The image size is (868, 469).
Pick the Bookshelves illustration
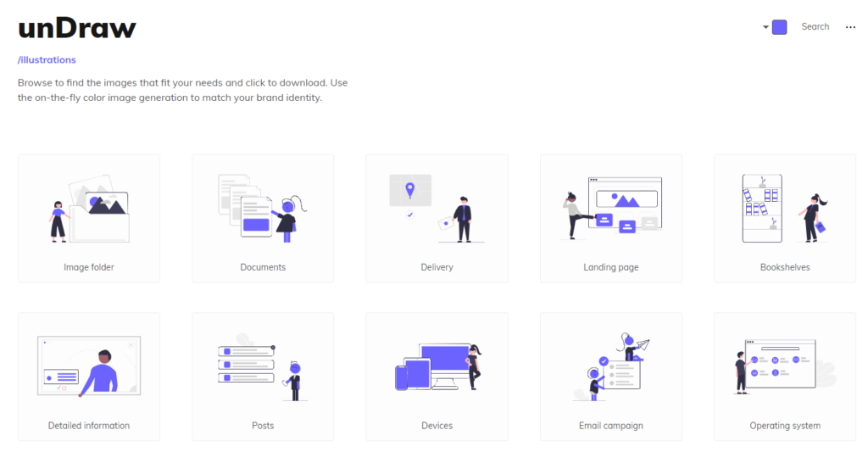[785, 209]
